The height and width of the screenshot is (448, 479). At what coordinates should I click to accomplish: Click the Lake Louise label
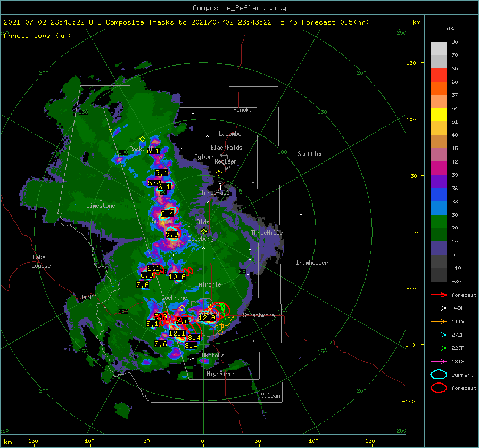click(x=41, y=262)
